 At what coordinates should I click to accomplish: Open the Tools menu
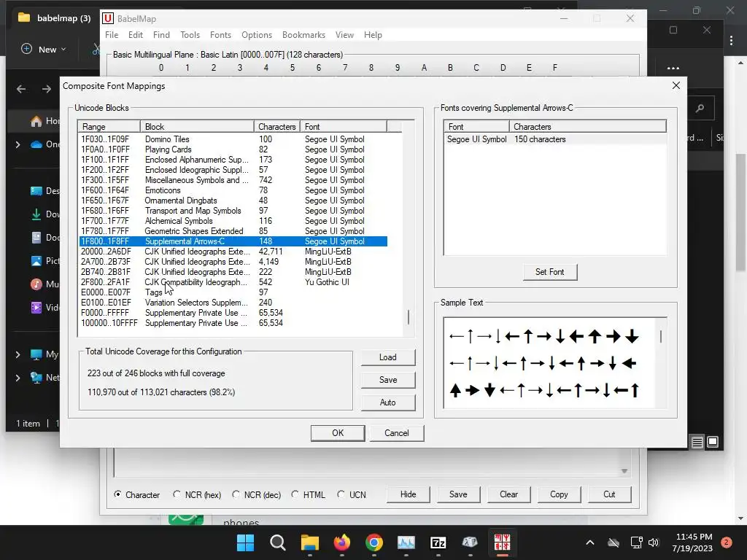click(x=190, y=35)
